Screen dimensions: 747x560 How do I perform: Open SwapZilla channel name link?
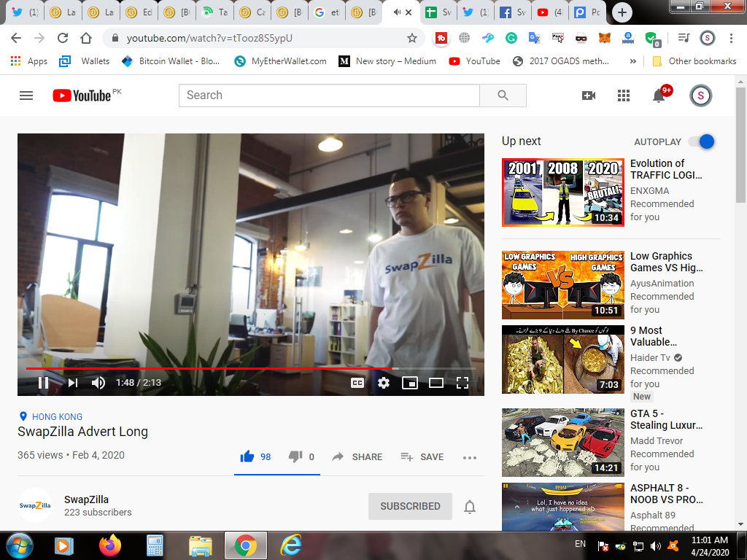tap(86, 499)
